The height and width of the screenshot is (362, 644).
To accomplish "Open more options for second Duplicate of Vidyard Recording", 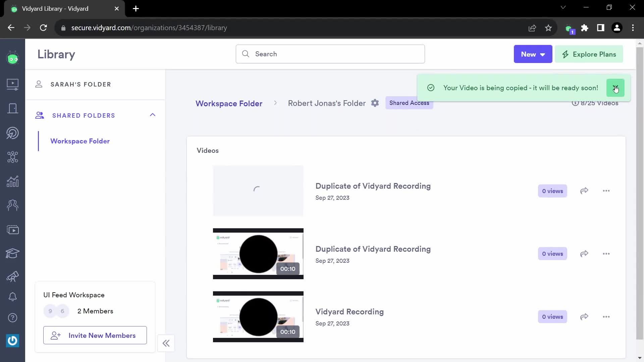I will [606, 254].
